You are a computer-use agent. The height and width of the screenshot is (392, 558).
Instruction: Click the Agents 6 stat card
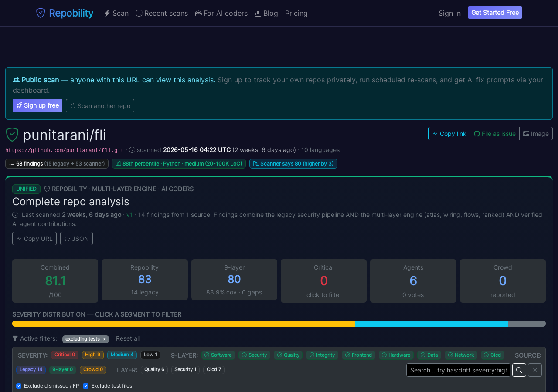[x=413, y=281]
